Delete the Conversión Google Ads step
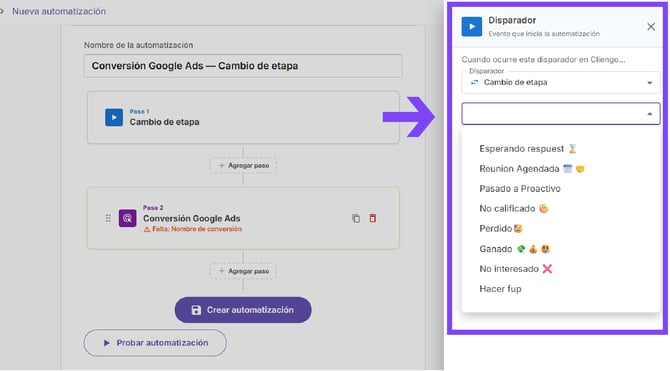The height and width of the screenshot is (371, 670). pyautogui.click(x=373, y=218)
